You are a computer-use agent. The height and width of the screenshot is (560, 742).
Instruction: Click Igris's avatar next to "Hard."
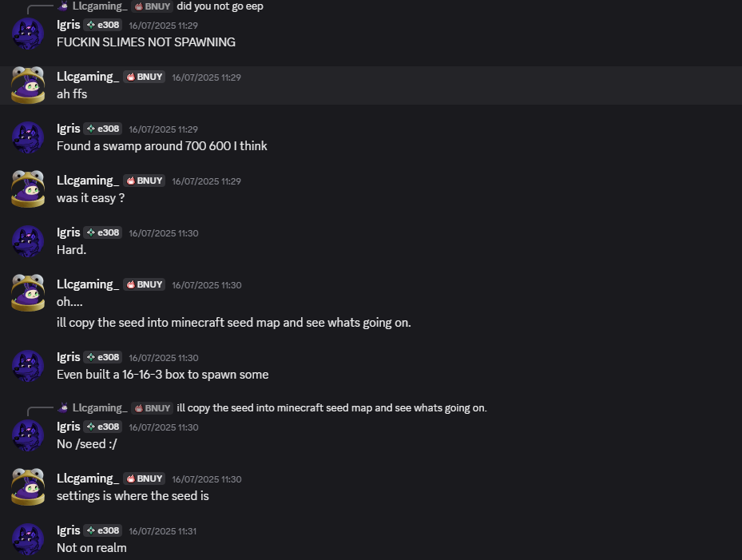[x=28, y=240]
